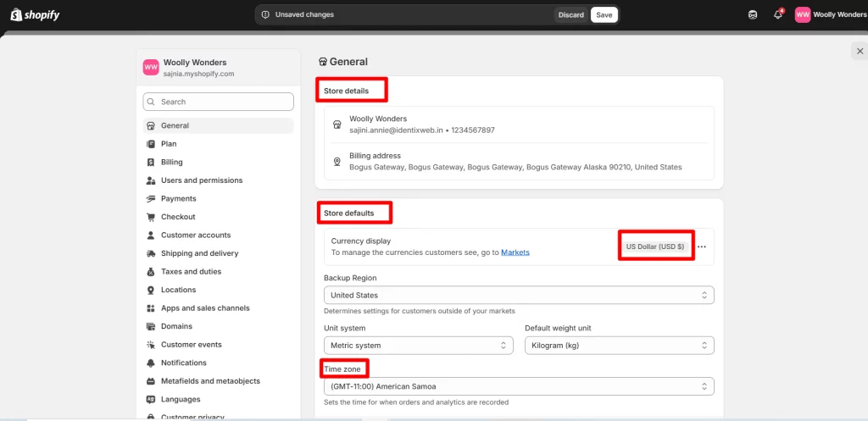Open the Unit system dropdown
This screenshot has width=868, height=421.
(x=419, y=346)
